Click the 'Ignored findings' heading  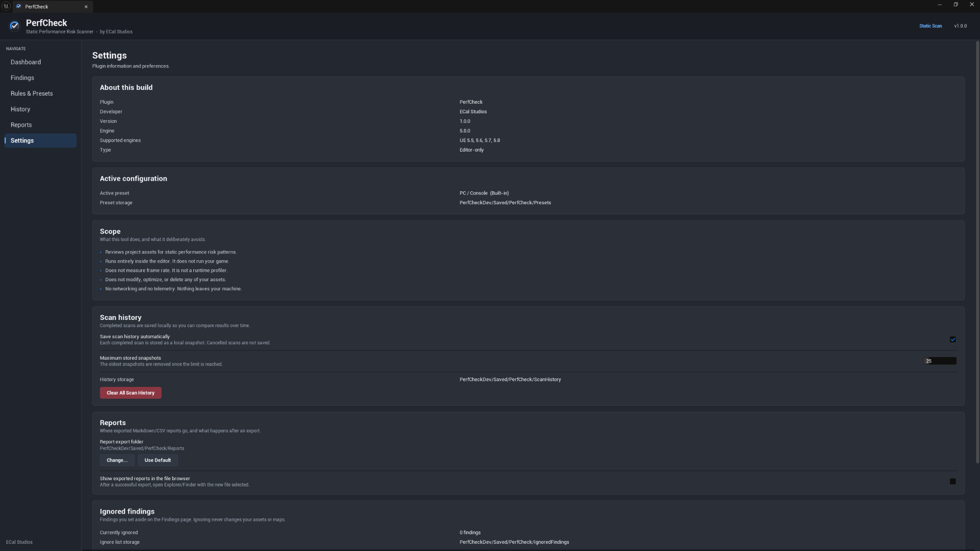tap(127, 512)
